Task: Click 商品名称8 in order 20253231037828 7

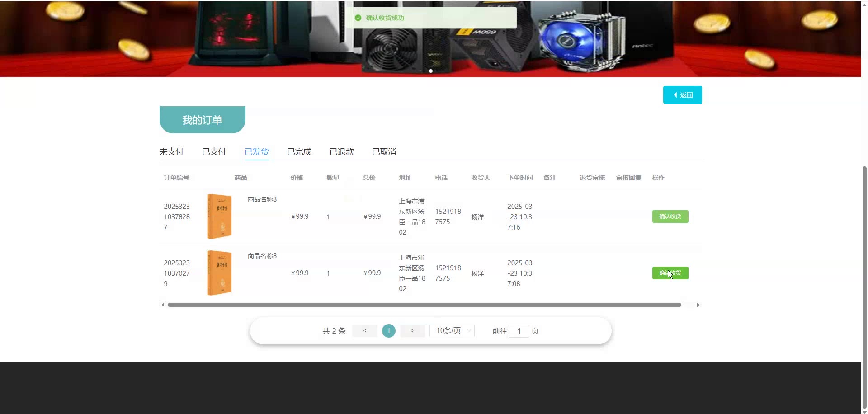Action: click(x=262, y=199)
